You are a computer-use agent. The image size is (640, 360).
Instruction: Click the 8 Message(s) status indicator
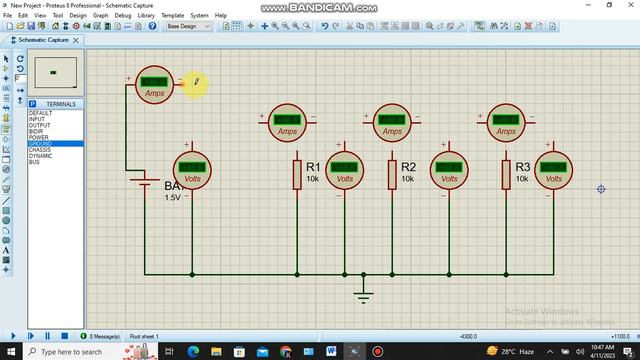[x=100, y=336]
